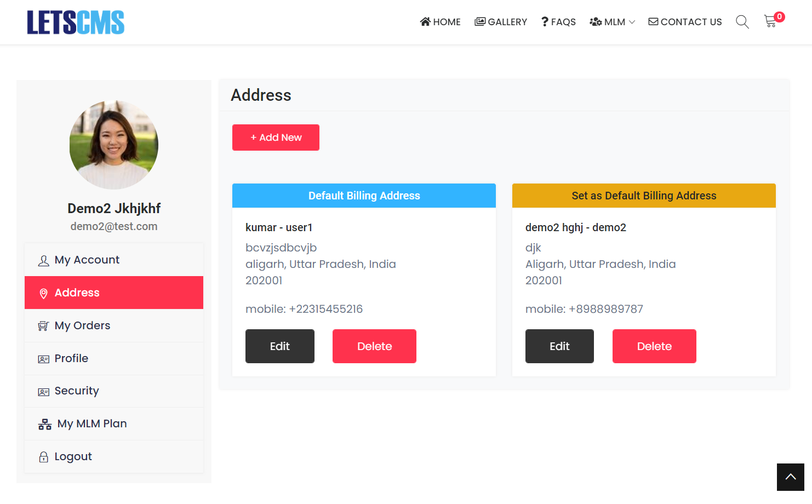
Task: Open the shopping cart icon
Action: 770,21
